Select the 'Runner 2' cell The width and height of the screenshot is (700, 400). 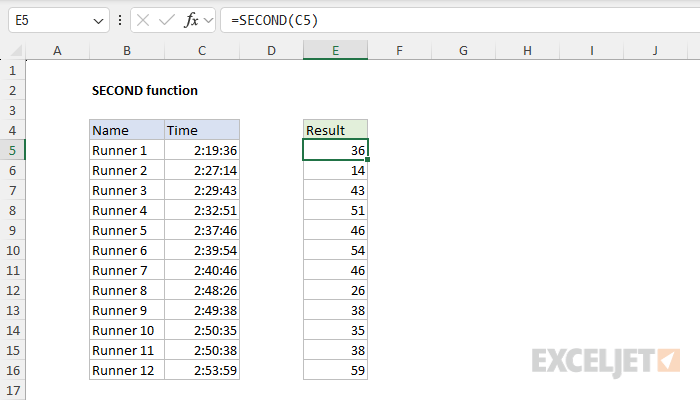(127, 171)
